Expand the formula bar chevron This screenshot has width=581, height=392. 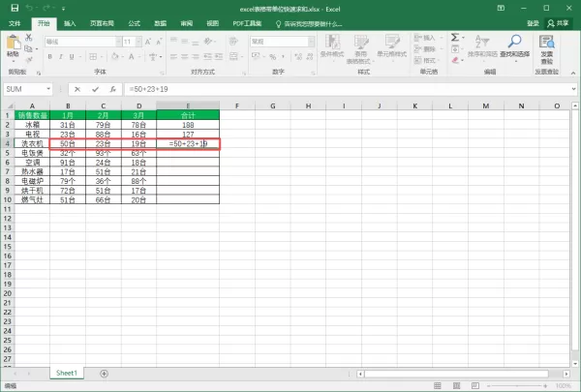(x=573, y=89)
